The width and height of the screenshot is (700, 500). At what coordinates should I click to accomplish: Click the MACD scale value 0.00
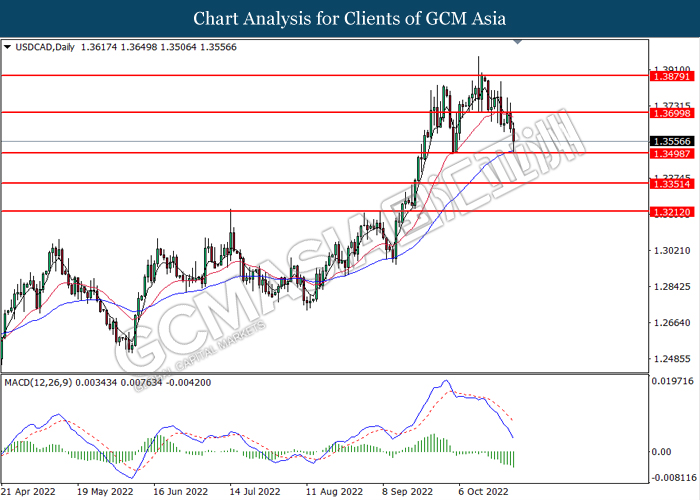661,452
